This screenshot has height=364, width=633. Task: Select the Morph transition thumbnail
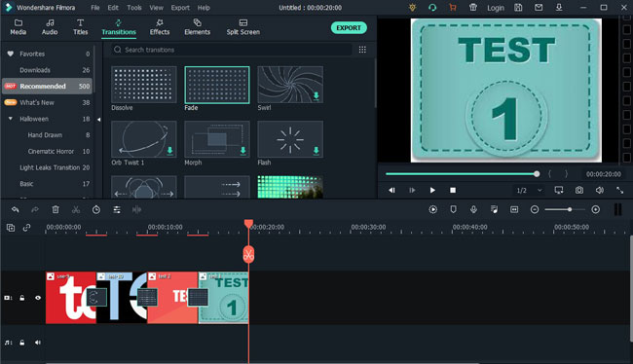click(217, 139)
